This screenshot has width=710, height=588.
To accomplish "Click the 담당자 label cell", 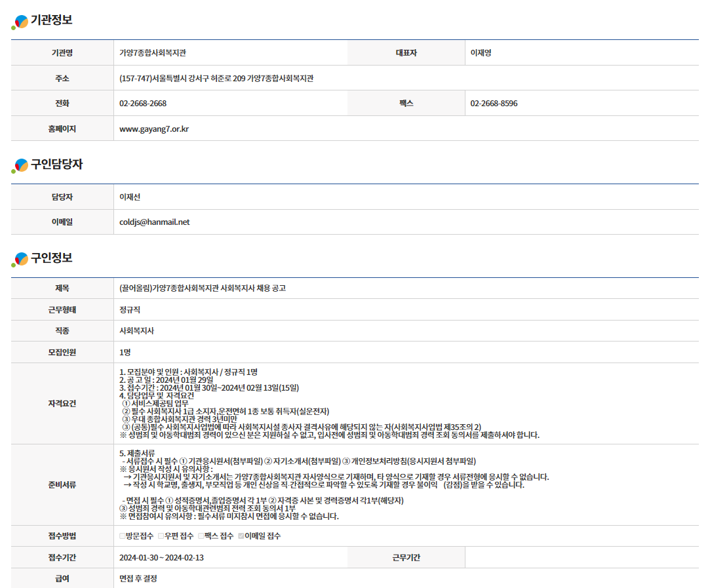I will pos(62,197).
